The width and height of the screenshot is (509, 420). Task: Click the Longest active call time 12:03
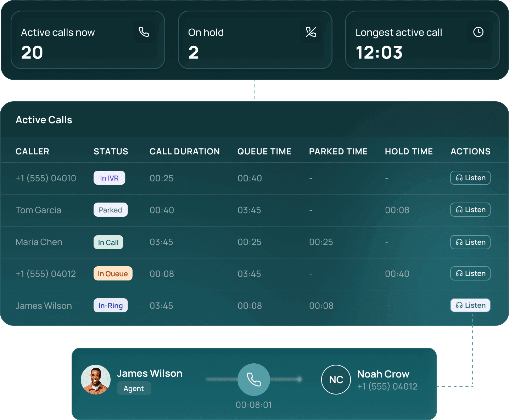(379, 53)
